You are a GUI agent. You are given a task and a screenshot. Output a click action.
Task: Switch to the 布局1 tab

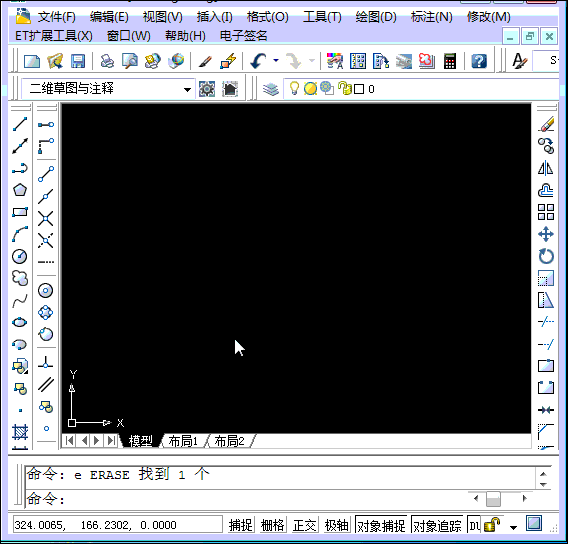[x=183, y=441]
